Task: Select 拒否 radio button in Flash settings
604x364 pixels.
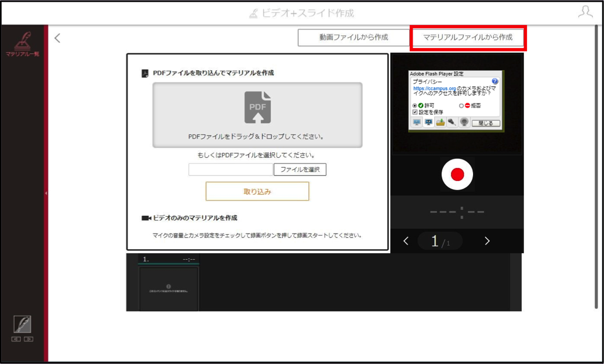Action: point(461,105)
